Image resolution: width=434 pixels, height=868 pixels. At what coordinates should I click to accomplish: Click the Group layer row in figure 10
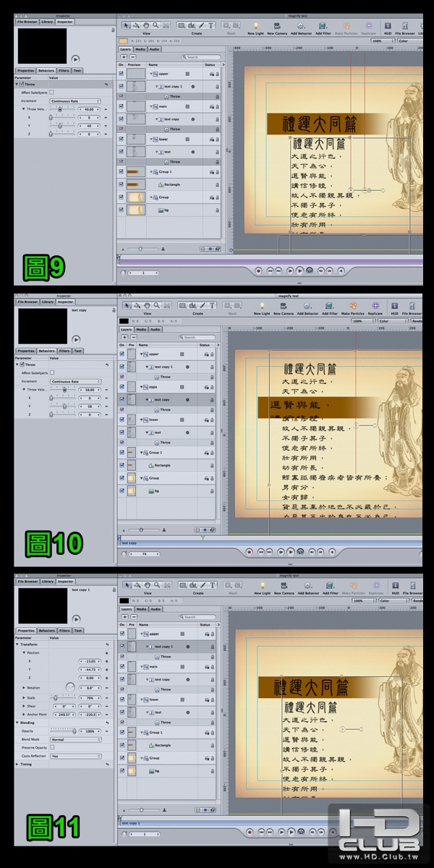point(167,478)
